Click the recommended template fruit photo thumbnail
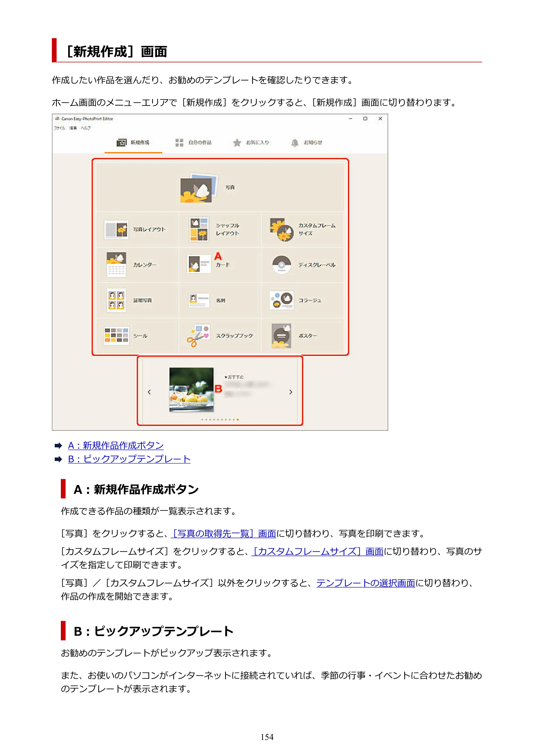 pos(191,390)
